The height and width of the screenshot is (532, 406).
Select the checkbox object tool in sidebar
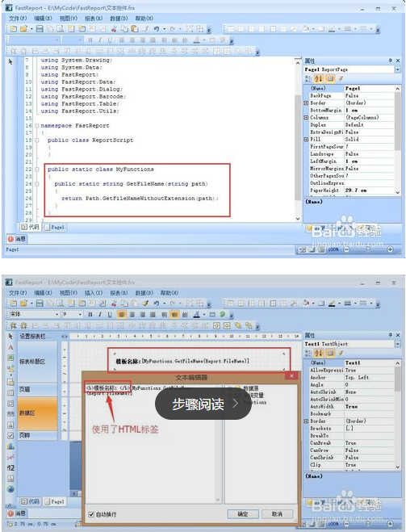(10, 435)
